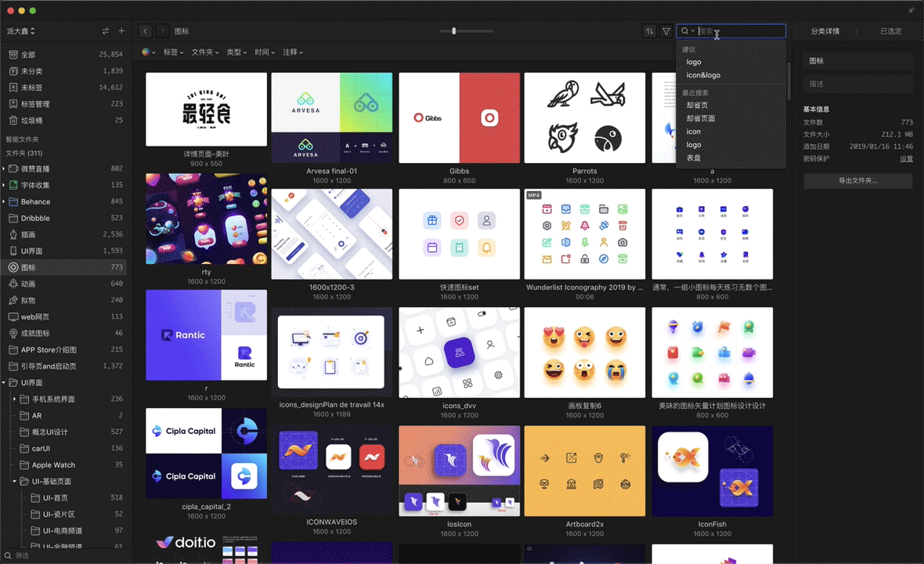Click the 设置 password protection link
Screen dimensions: 924x564
[906, 158]
